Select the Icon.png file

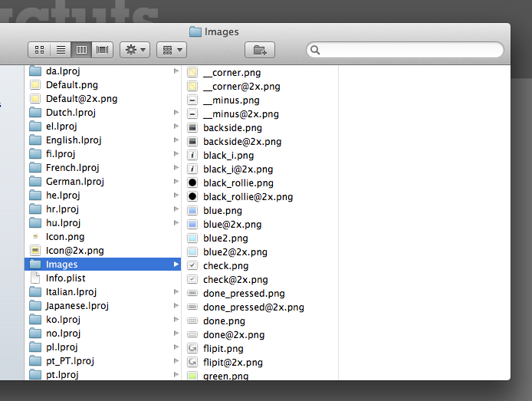point(103,236)
